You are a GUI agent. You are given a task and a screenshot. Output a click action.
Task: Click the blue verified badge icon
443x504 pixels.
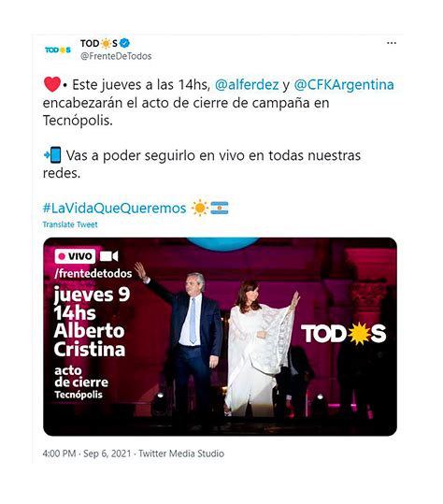tap(124, 43)
